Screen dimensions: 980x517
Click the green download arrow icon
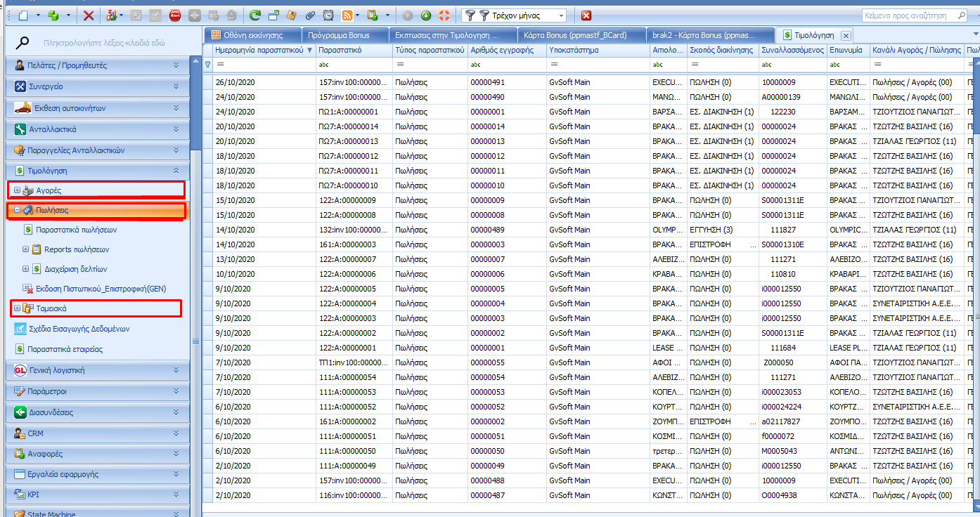click(426, 15)
